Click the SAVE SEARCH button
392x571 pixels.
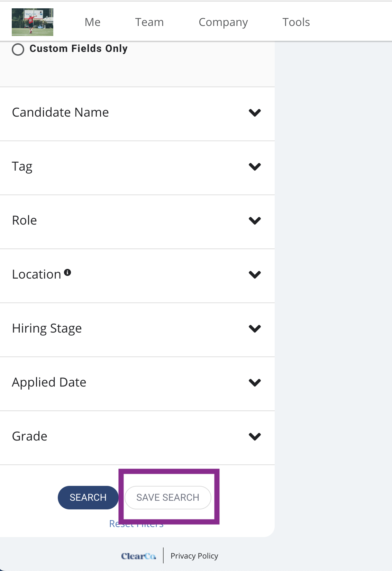168,497
